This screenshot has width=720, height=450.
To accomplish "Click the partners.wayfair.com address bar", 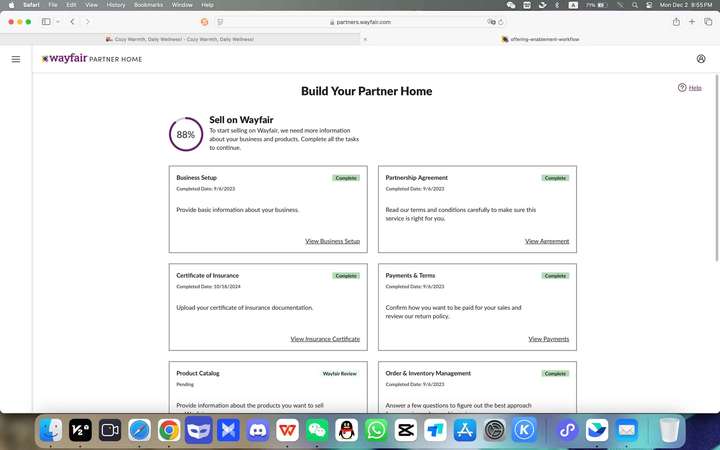I will [x=360, y=21].
